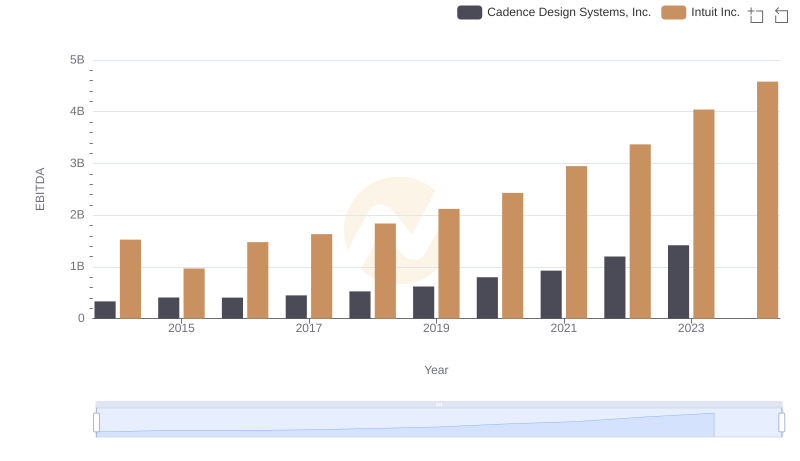Select the Intuit bar for 2018
800x461 pixels.
[x=385, y=271]
